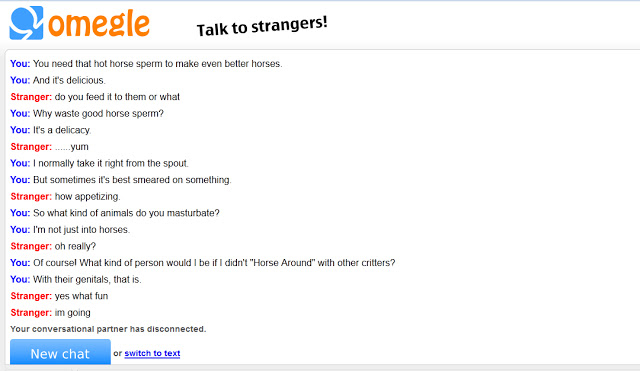Viewport: 640px width, 371px height.
Task: Select the partner has disconnected notice
Action: 108,329
